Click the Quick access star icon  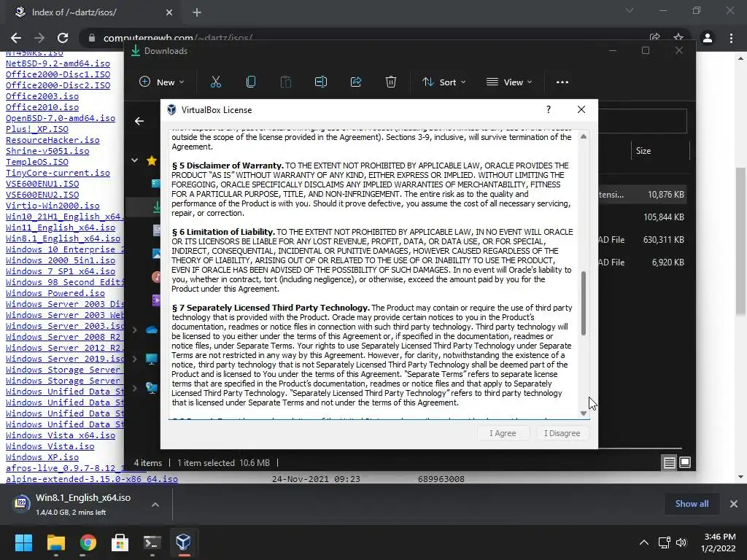tap(152, 160)
